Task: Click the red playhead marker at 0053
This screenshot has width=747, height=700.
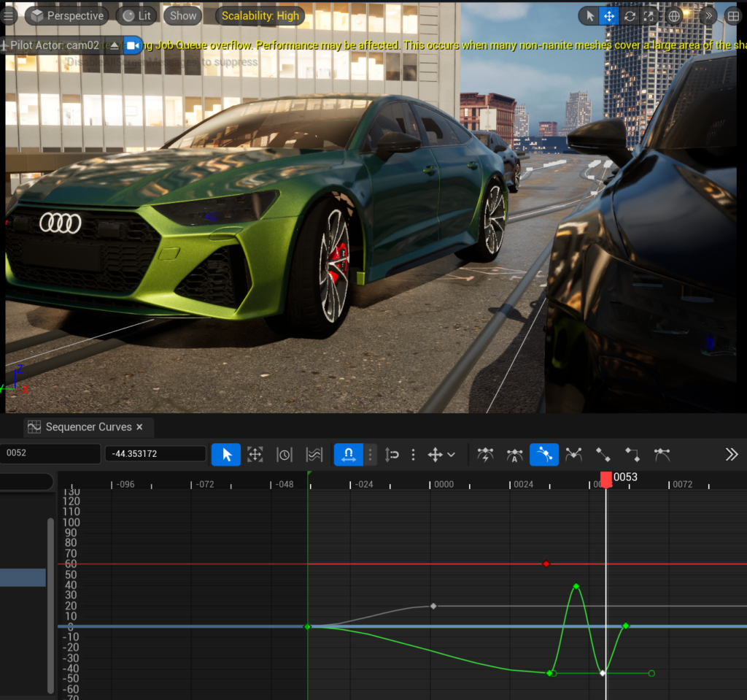Action: (x=606, y=480)
